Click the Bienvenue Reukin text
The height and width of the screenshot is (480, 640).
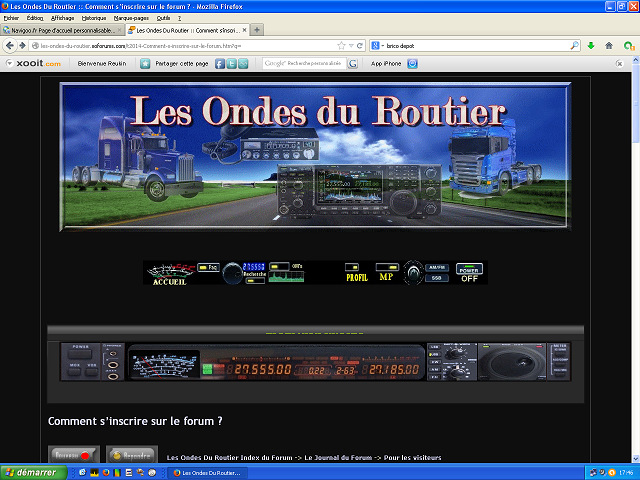pyautogui.click(x=102, y=64)
